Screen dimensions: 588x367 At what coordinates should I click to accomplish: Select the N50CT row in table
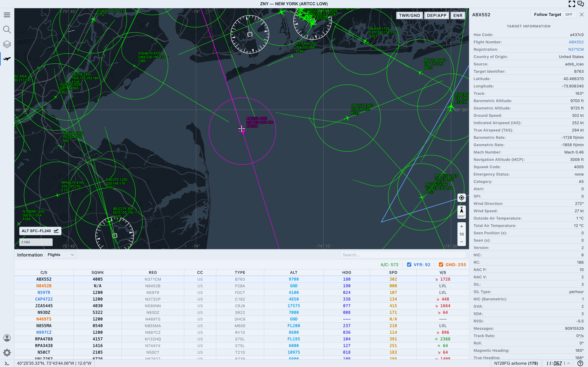point(242,352)
